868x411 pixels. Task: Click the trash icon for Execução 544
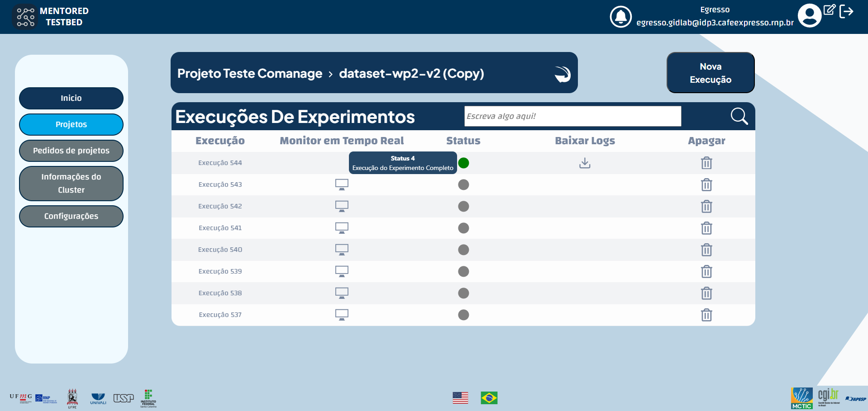point(706,163)
